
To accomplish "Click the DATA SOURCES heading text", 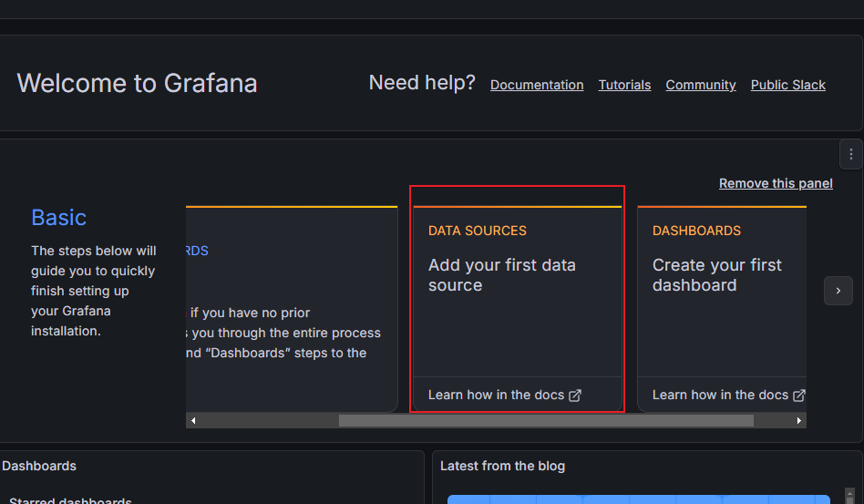I will click(x=478, y=231).
